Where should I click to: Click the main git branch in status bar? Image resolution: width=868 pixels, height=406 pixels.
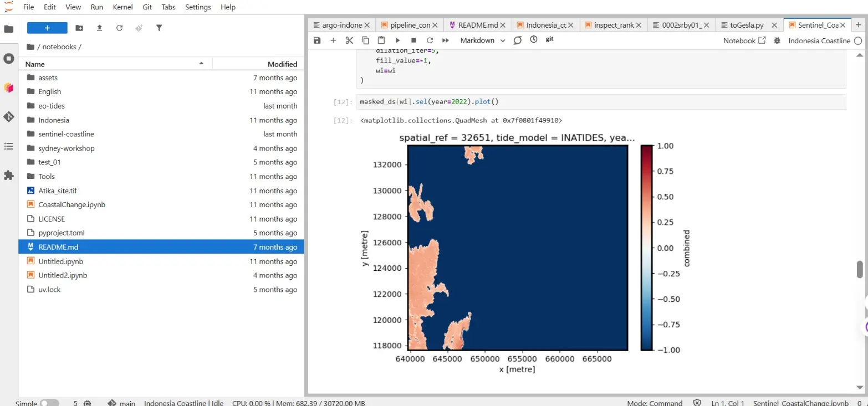121,403
